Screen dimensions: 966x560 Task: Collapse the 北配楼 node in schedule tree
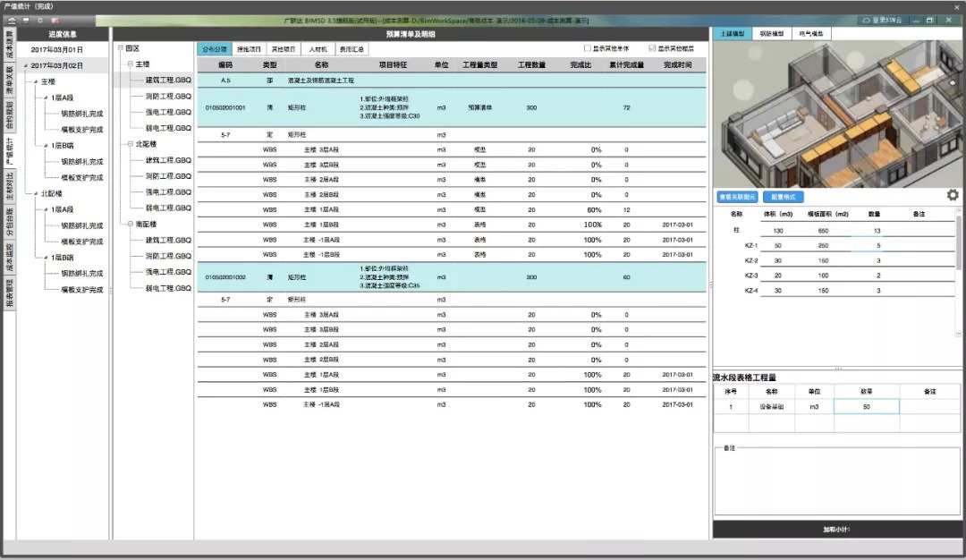tap(36, 193)
